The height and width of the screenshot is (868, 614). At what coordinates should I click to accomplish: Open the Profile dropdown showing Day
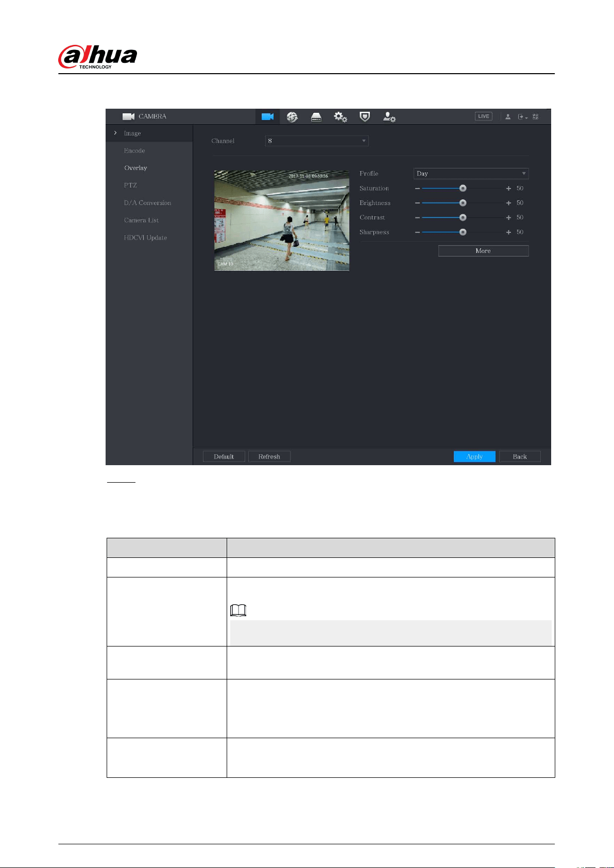(x=471, y=174)
